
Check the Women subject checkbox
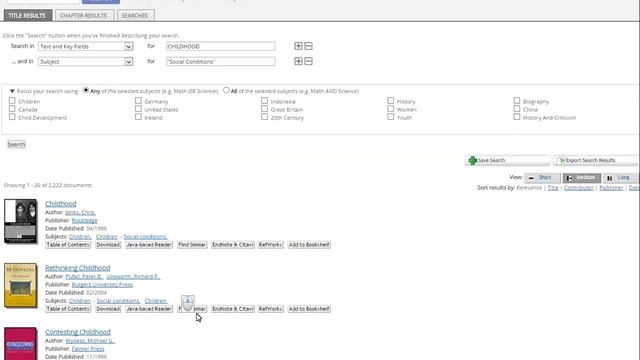coord(391,109)
